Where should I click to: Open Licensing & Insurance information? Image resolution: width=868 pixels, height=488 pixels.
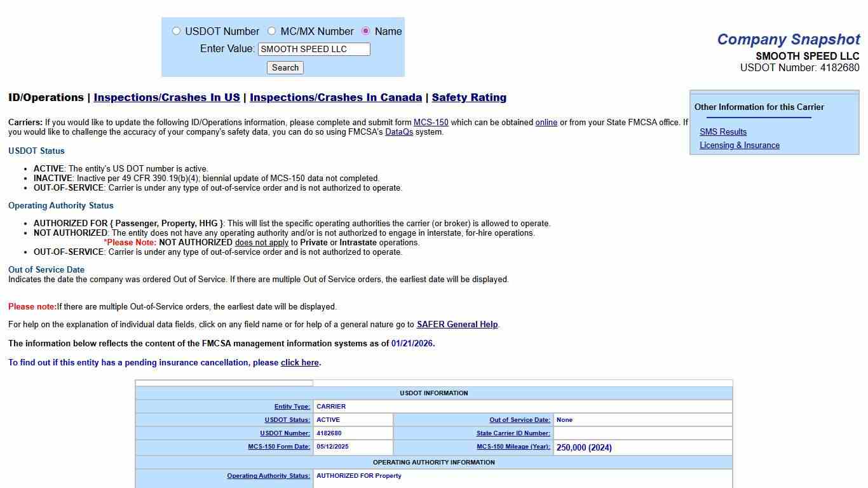pos(740,145)
